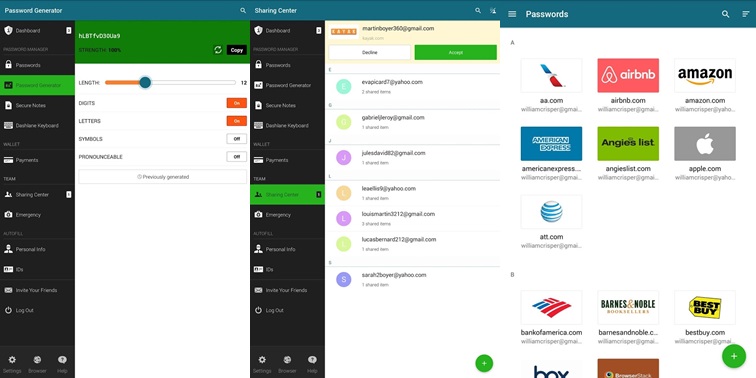Open the Barnes & Noble password card
Screen dimensions: 756x378
[x=628, y=318]
